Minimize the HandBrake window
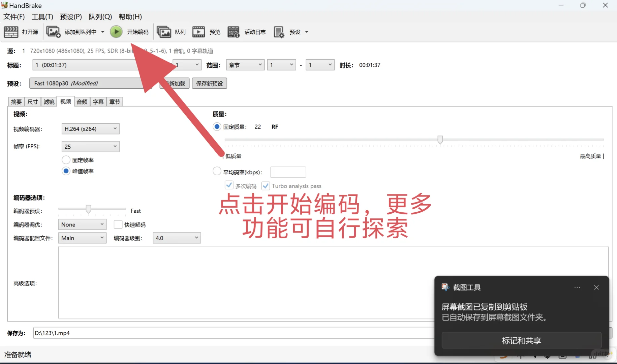Image resolution: width=617 pixels, height=364 pixels. 561,5
